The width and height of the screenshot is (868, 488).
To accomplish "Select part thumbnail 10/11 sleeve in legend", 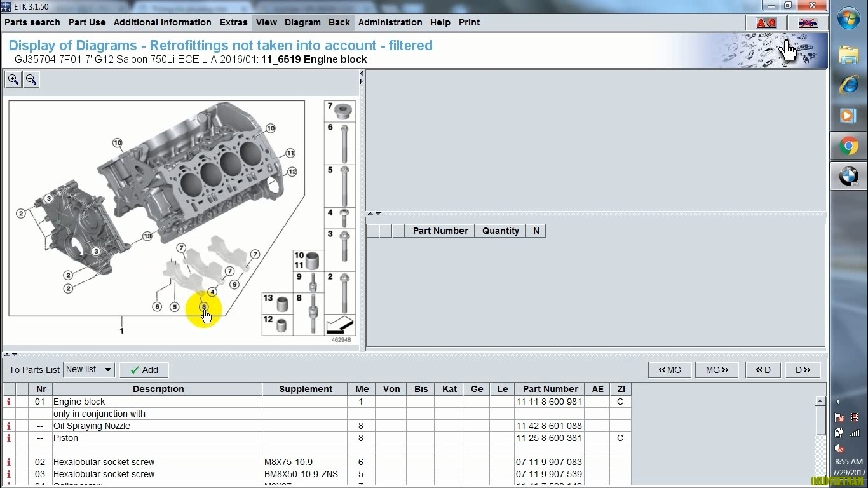I will (x=308, y=260).
